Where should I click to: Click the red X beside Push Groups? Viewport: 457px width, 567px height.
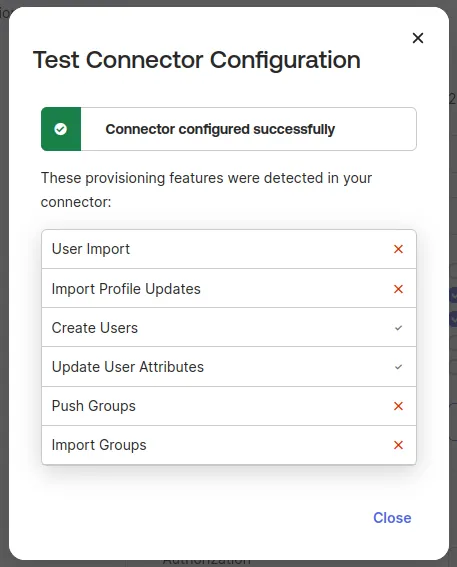coord(398,406)
